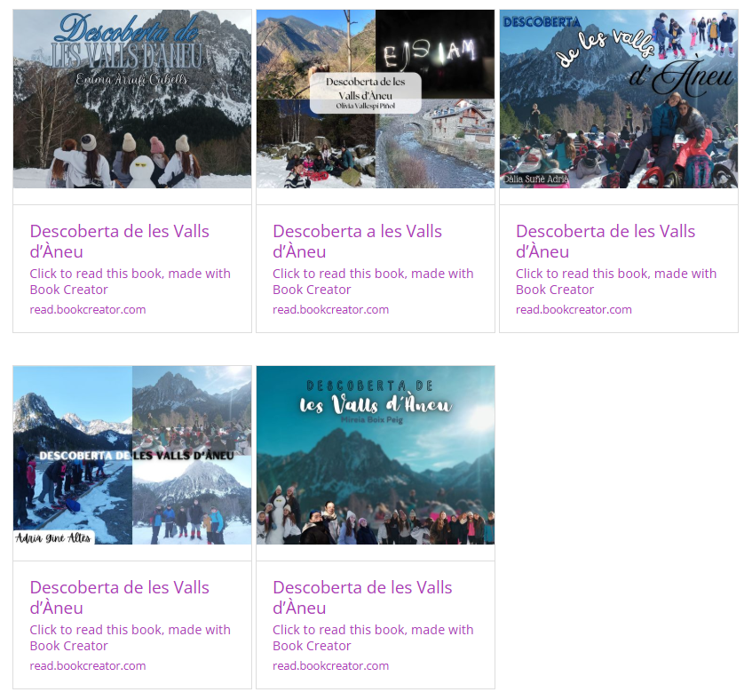Image resolution: width=752 pixels, height=700 pixels.
Task: Click 'Click to read this book' under Emma's title
Action: 130,282
